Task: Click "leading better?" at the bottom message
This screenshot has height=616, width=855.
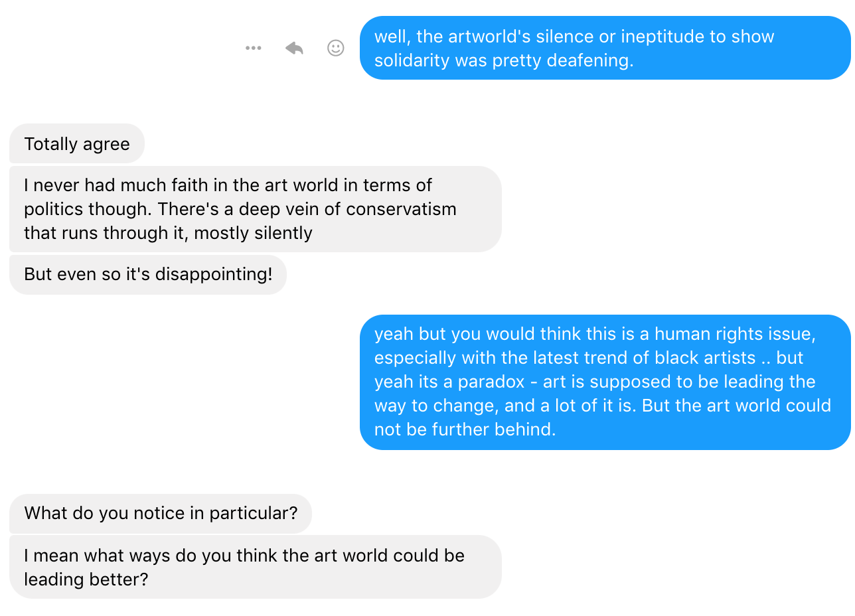Action: pyautogui.click(x=86, y=579)
